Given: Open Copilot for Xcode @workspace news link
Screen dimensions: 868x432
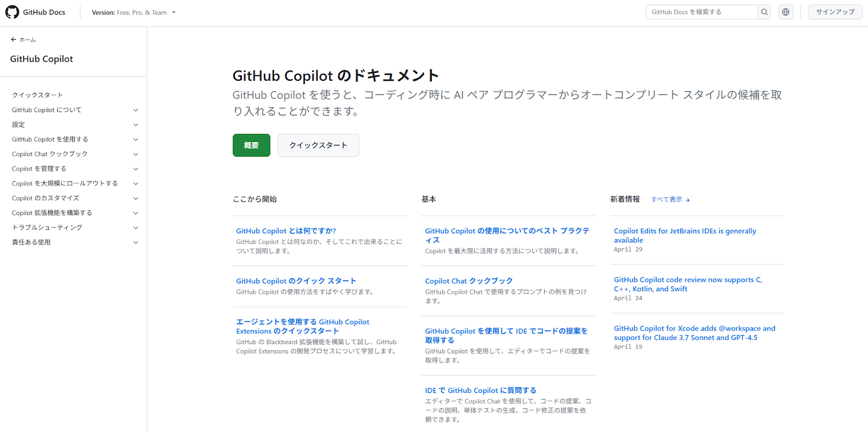Looking at the screenshot, I should click(x=694, y=333).
